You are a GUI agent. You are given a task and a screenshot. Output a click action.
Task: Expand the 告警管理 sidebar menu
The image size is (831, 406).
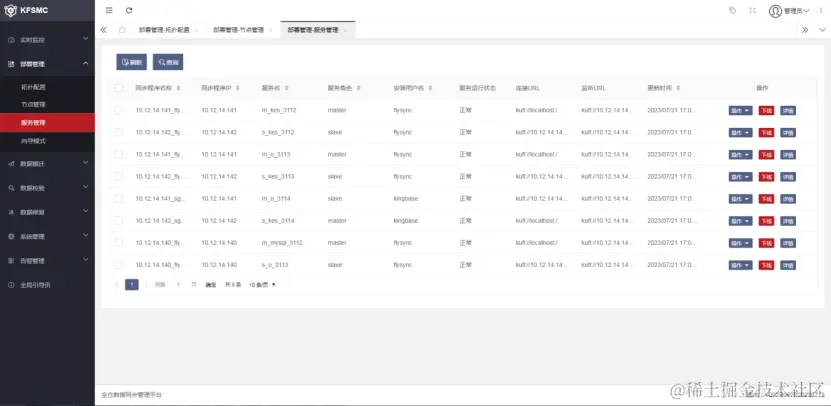[x=48, y=261]
